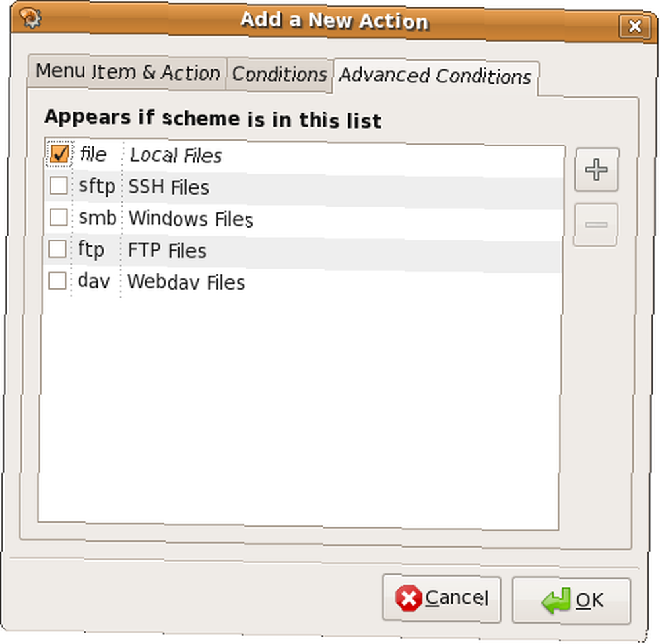Click the plus icon to add scheme

(x=597, y=170)
